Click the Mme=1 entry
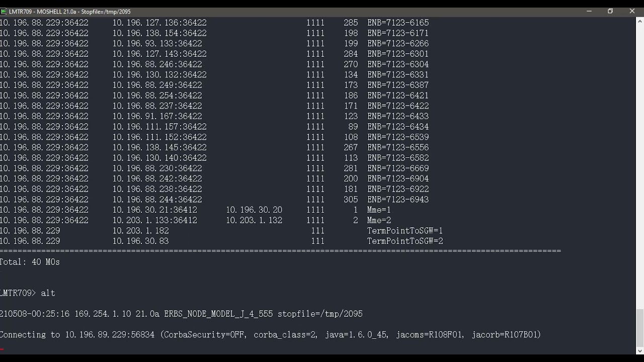The height and width of the screenshot is (362, 644). [379, 210]
